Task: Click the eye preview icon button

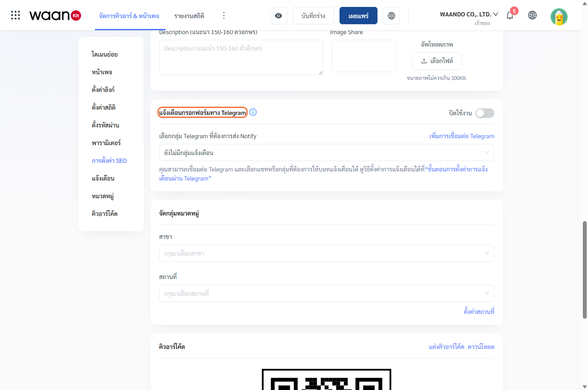Action: [x=279, y=16]
